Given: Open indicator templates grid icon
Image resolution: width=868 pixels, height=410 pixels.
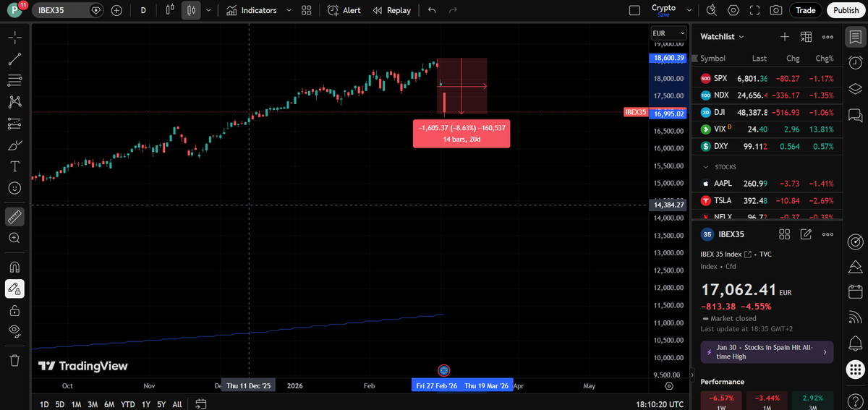Looking at the screenshot, I should pos(306,10).
